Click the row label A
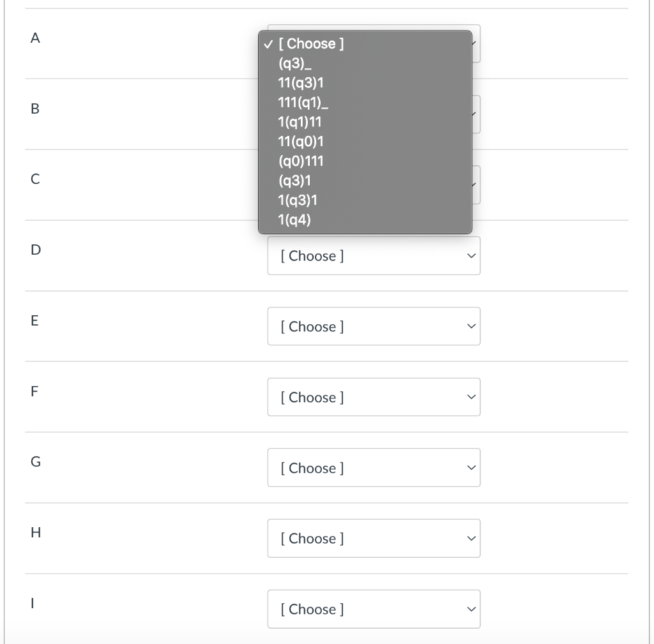The height and width of the screenshot is (644, 654). [35, 38]
